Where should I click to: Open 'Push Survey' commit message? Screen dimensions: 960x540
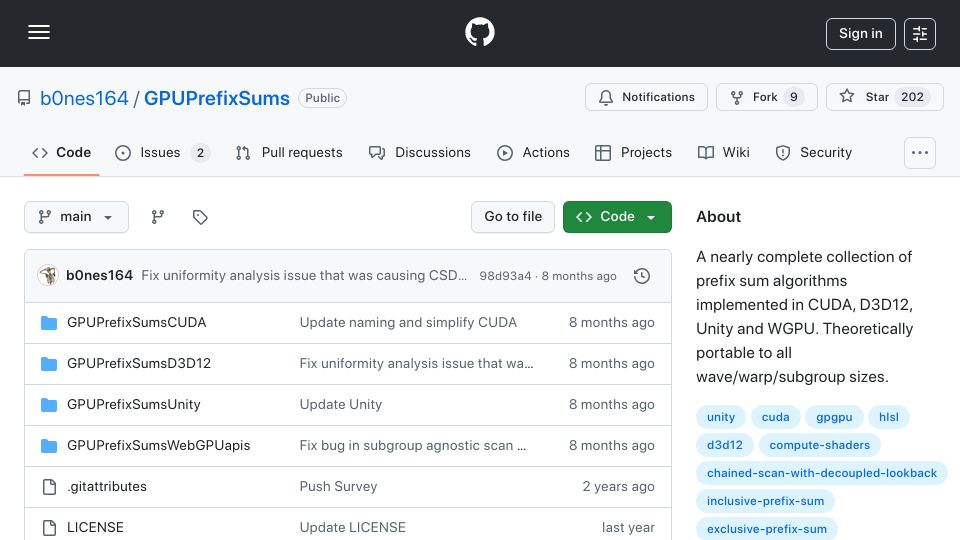[x=339, y=487]
